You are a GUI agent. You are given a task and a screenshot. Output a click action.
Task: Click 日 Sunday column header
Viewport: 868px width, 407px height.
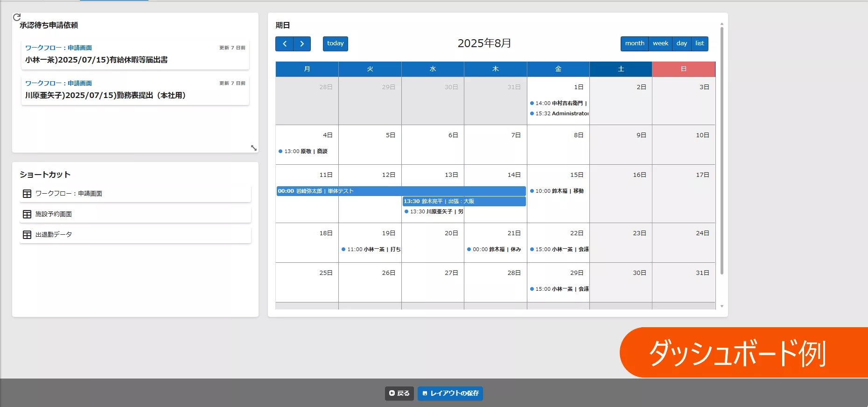click(684, 69)
